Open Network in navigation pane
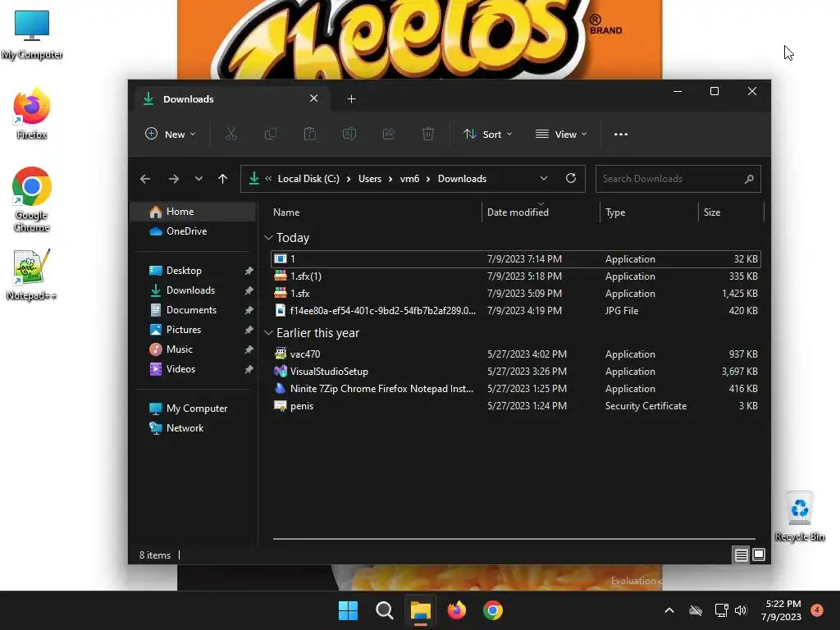840x630 pixels. pos(193,428)
